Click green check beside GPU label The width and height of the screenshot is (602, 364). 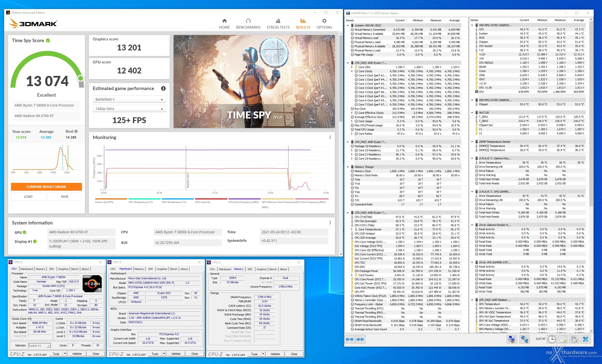pyautogui.click(x=24, y=232)
